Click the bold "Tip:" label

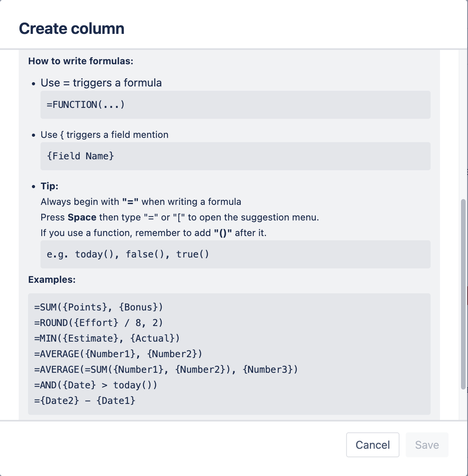[49, 186]
